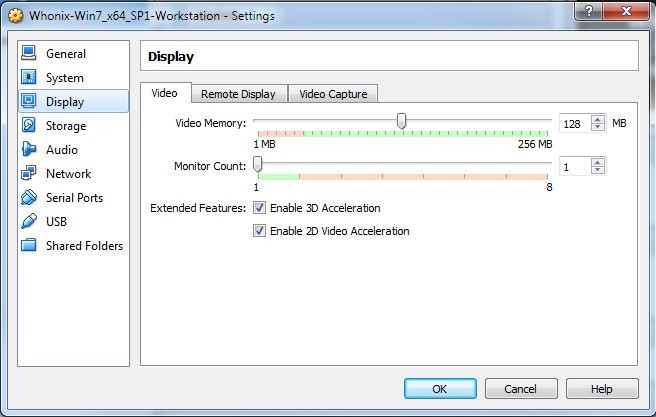Disable the Enable 3D Acceleration checkbox
Viewport: 656px width, 417px height.
(x=259, y=208)
